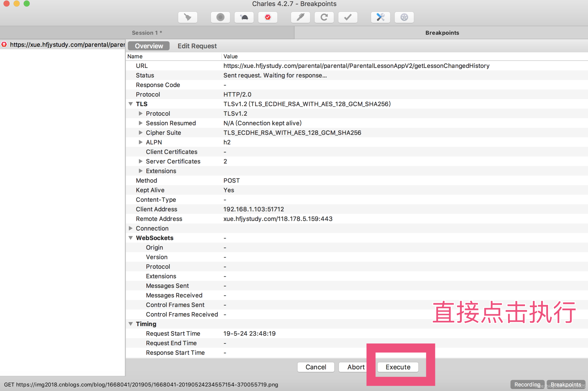588x391 pixels.
Task: Expand the Connection section
Action: point(131,228)
